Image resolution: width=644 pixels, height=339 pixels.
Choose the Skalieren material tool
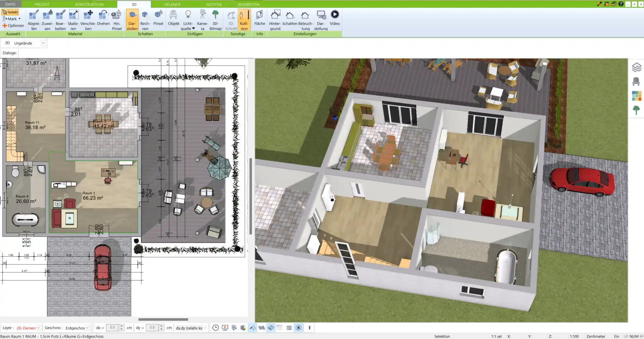coord(73,20)
